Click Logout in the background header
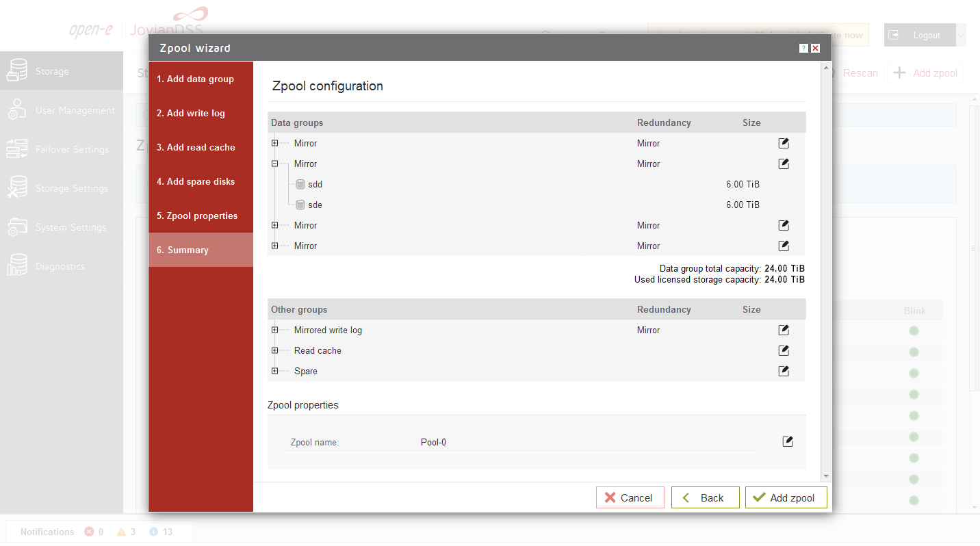This screenshot has height=546, width=980. 920,35
